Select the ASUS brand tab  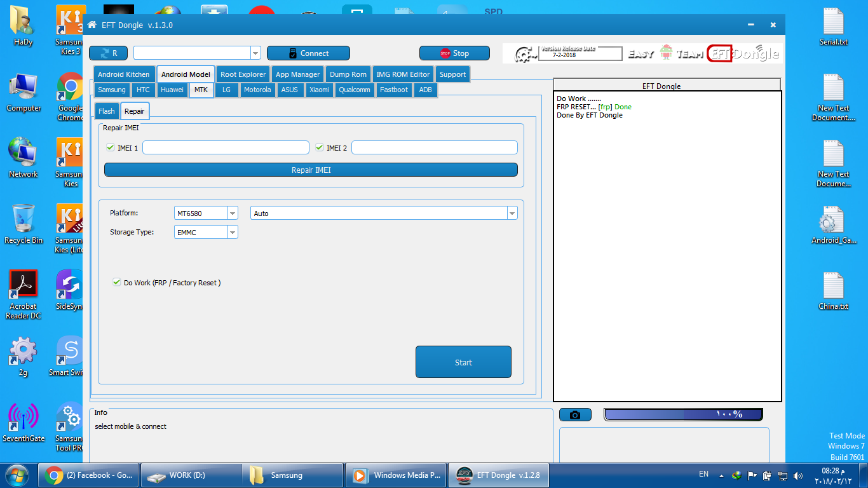tap(290, 90)
